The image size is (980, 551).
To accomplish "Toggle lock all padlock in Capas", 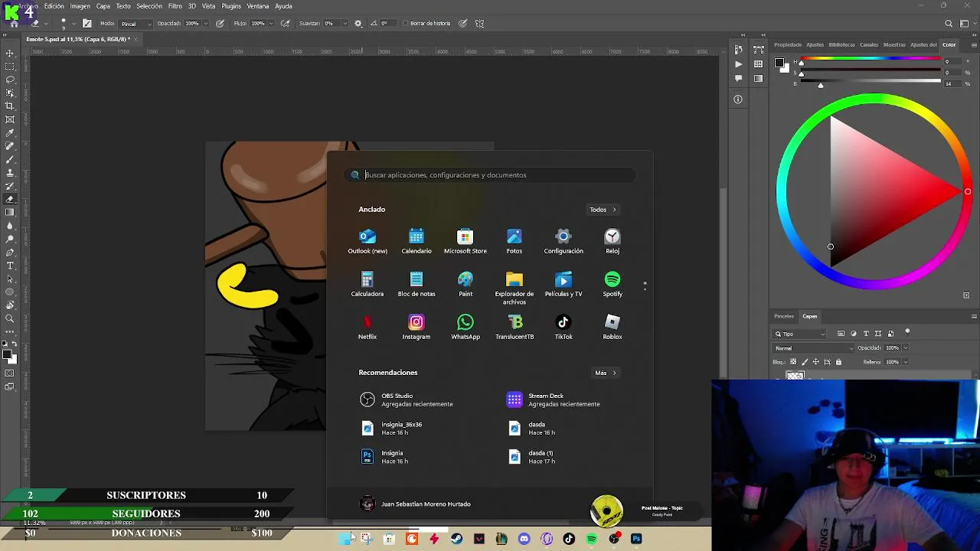I will tap(838, 362).
